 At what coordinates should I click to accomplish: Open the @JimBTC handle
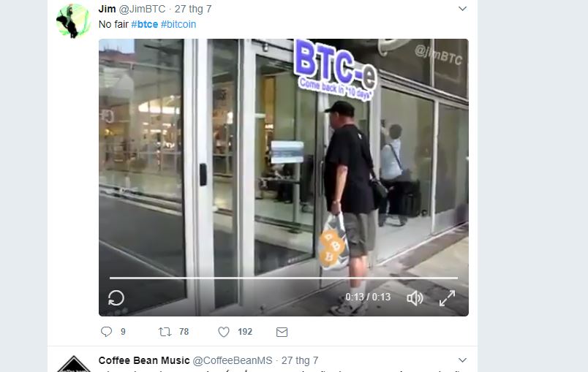pyautogui.click(x=142, y=9)
